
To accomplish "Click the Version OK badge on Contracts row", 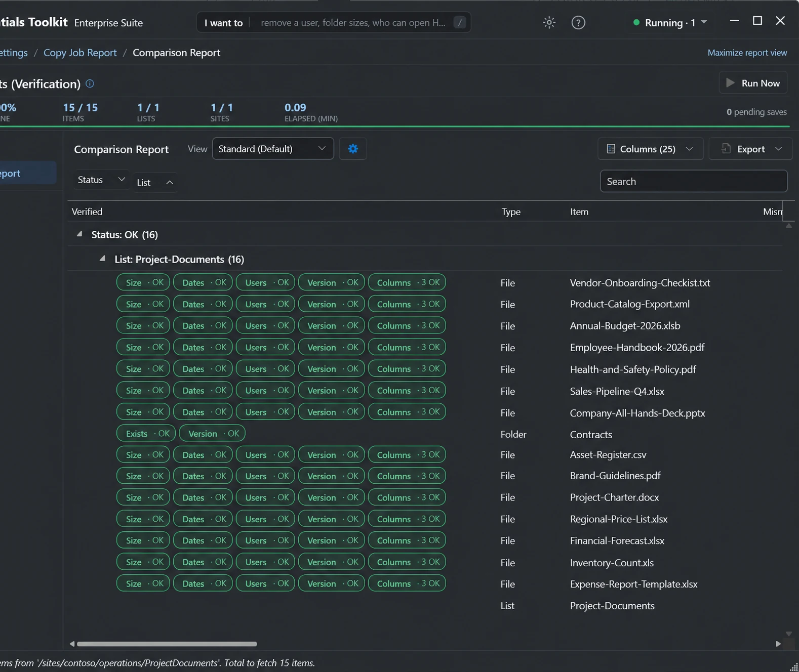I will [x=212, y=433].
